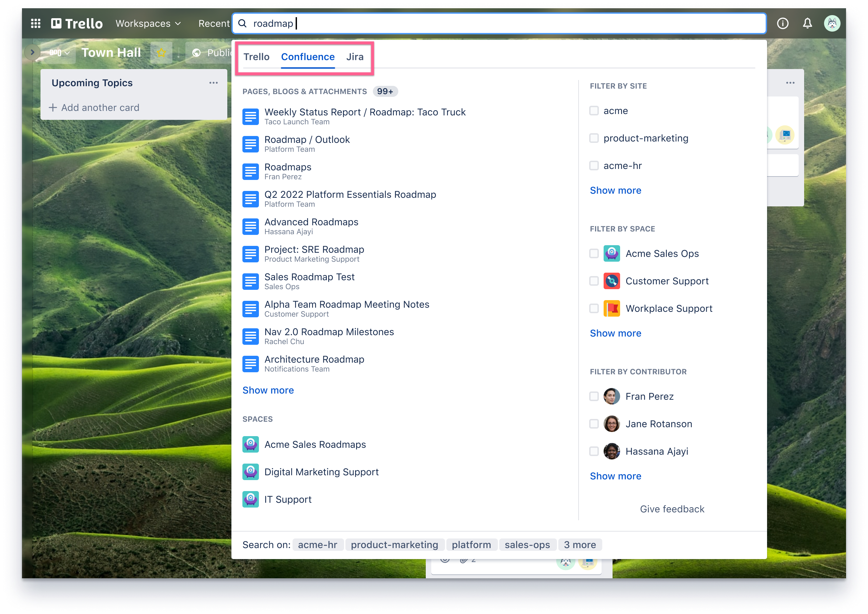Open Acme Sales Roadmaps space

coord(315,444)
